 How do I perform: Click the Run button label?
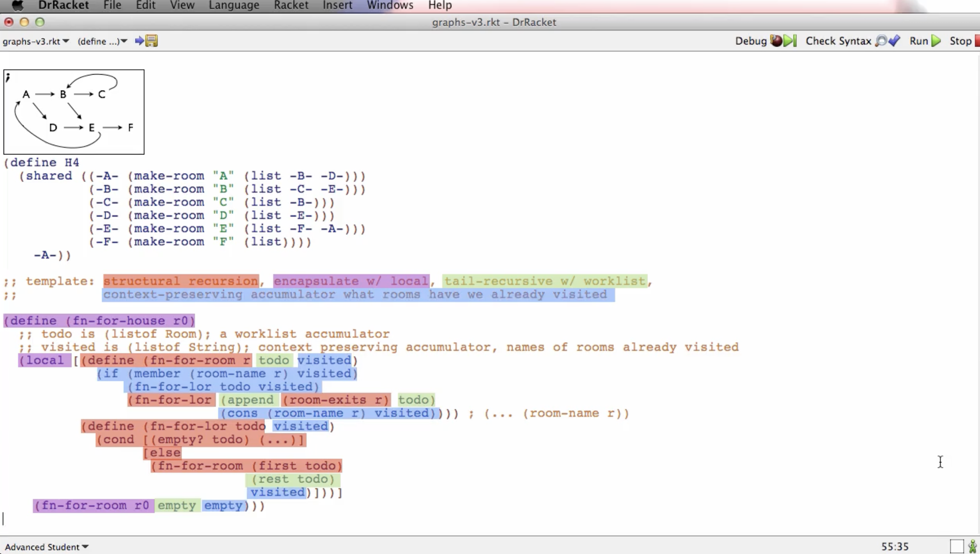tap(918, 41)
